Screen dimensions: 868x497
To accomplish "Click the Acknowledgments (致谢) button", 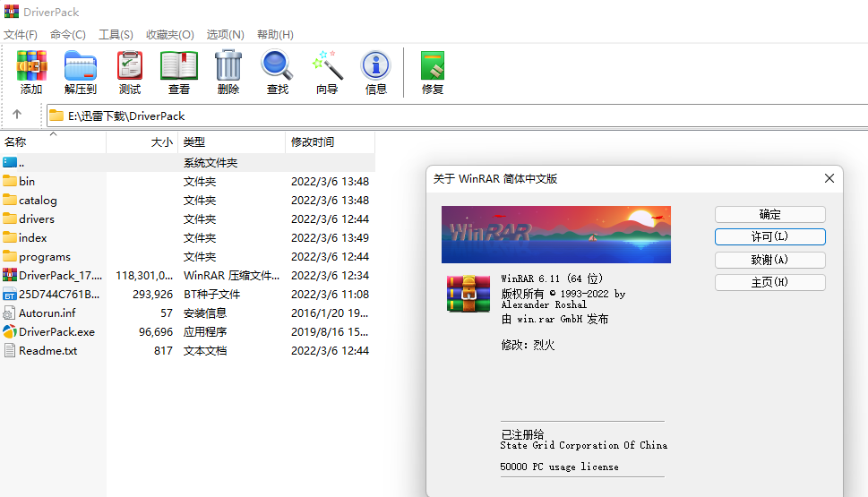I will point(770,260).
